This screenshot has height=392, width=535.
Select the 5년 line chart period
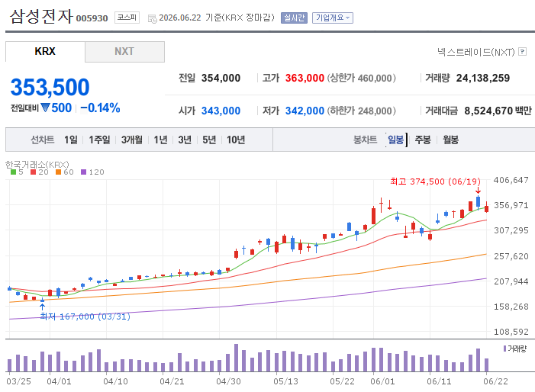(x=209, y=140)
